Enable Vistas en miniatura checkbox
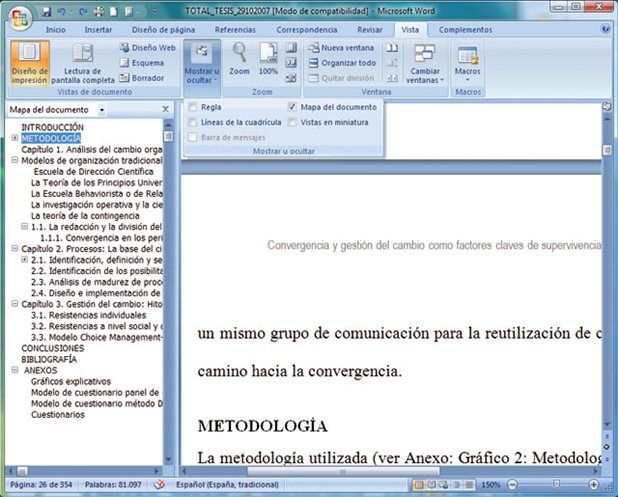The height and width of the screenshot is (497, 618). [292, 123]
